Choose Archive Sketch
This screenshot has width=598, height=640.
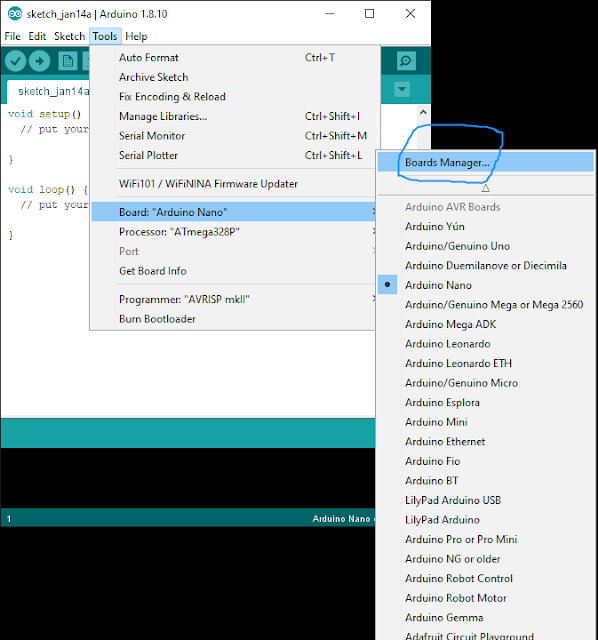[x=233, y=77]
